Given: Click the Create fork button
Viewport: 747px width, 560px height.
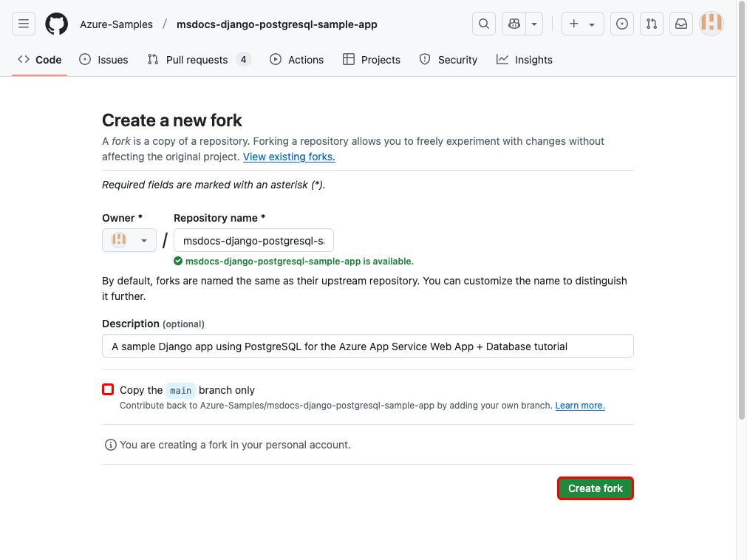Looking at the screenshot, I should coord(595,488).
